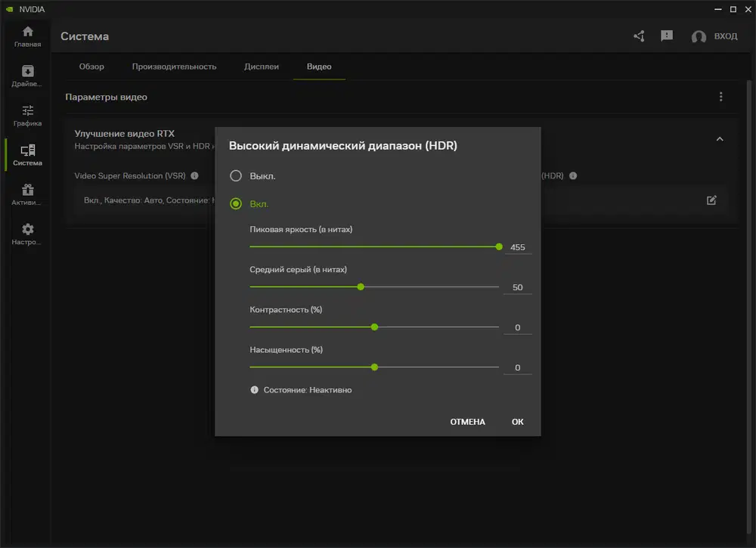Switch to the Обзор tab
Image resolution: width=756 pixels, height=548 pixels.
click(91, 67)
